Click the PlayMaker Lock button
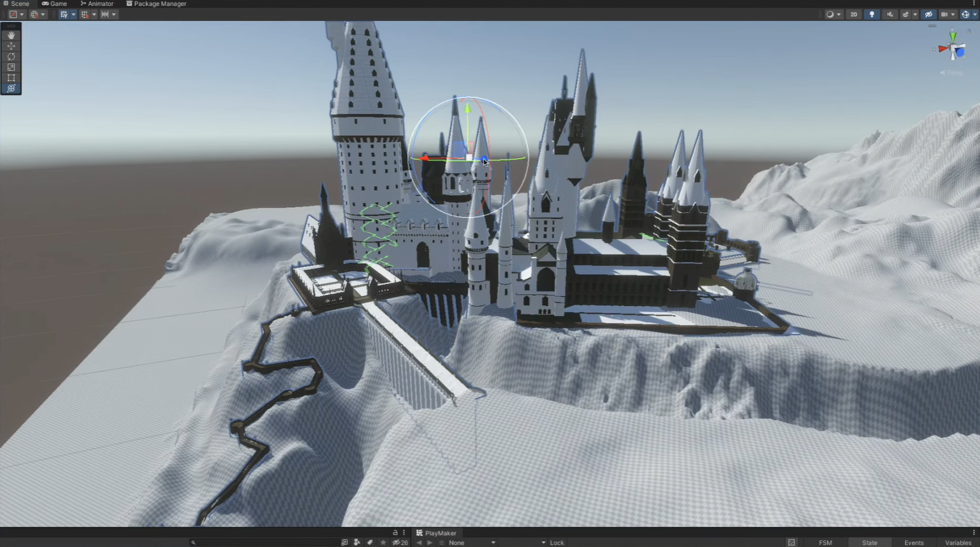 557,543
